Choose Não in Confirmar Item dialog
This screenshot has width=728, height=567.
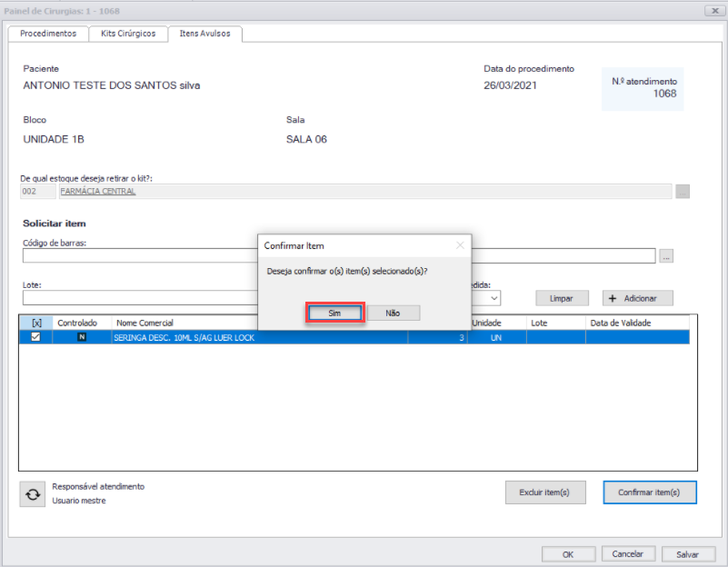pos(393,313)
